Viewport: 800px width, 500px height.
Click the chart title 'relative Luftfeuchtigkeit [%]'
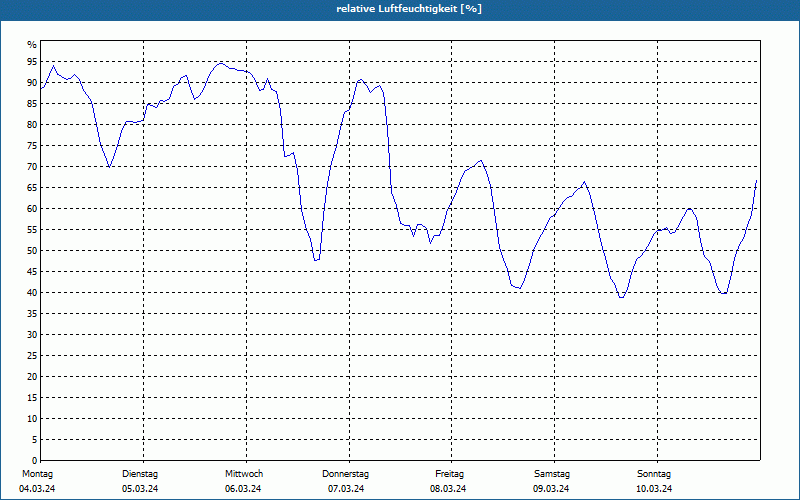click(x=409, y=9)
